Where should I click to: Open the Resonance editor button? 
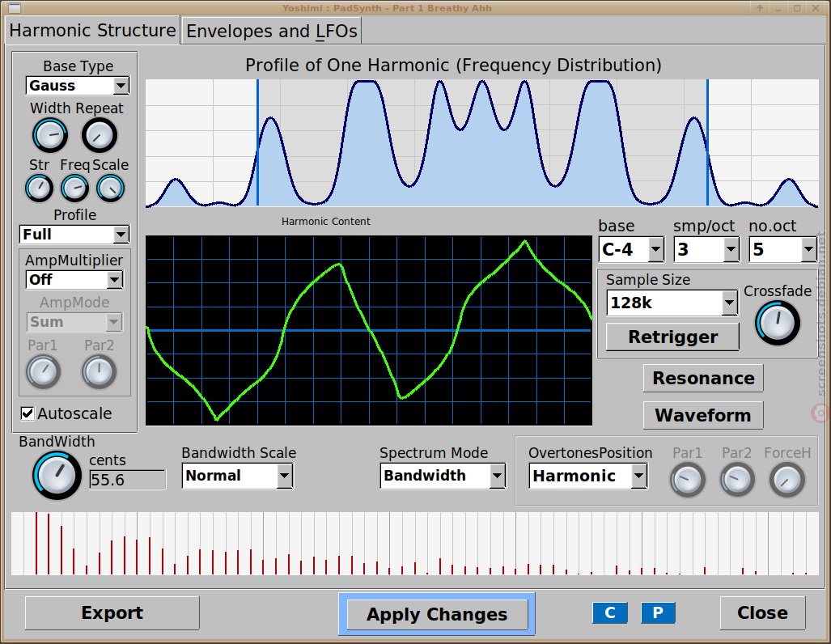703,378
